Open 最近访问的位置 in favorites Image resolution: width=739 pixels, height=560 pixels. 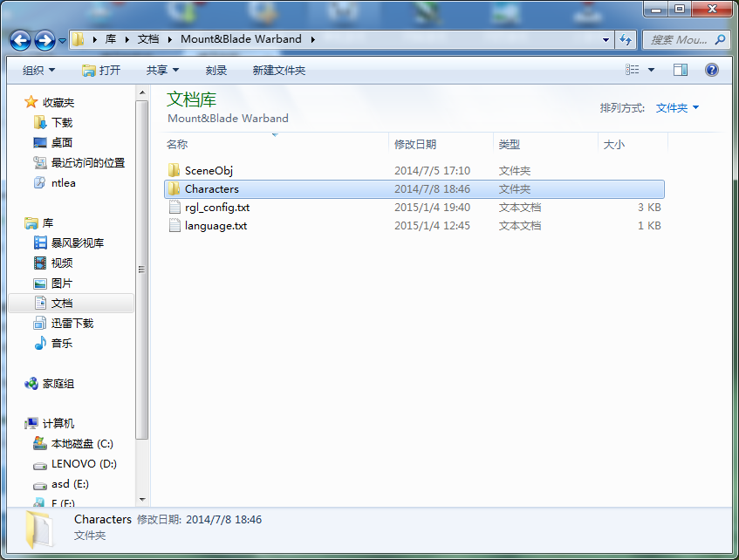[x=88, y=162]
